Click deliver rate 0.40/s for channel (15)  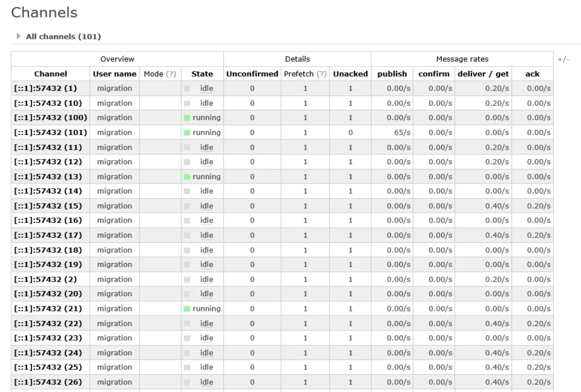[x=497, y=206]
